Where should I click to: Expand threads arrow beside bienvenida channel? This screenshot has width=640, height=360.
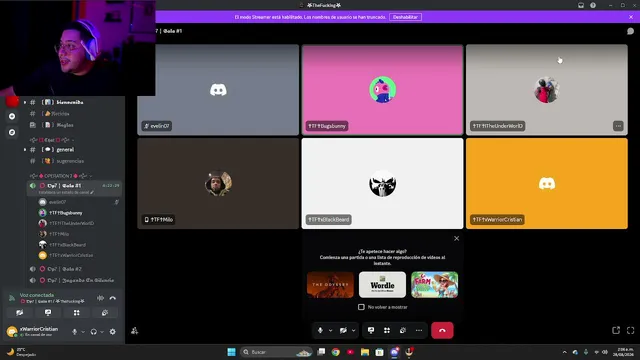pos(25,102)
